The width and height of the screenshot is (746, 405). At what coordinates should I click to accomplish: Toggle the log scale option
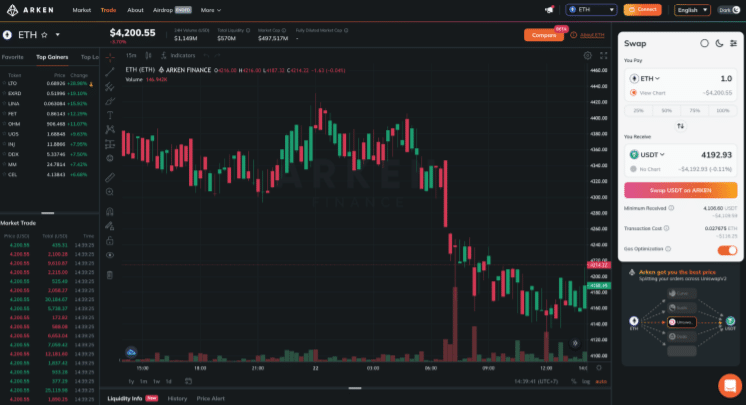coord(586,382)
